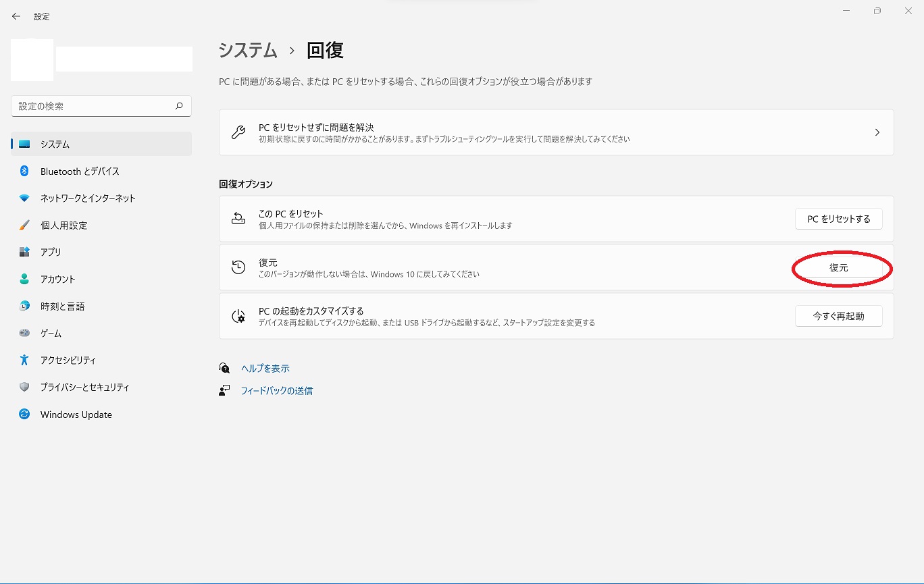Click the 復元 button to roll back
924x584 pixels.
click(838, 268)
